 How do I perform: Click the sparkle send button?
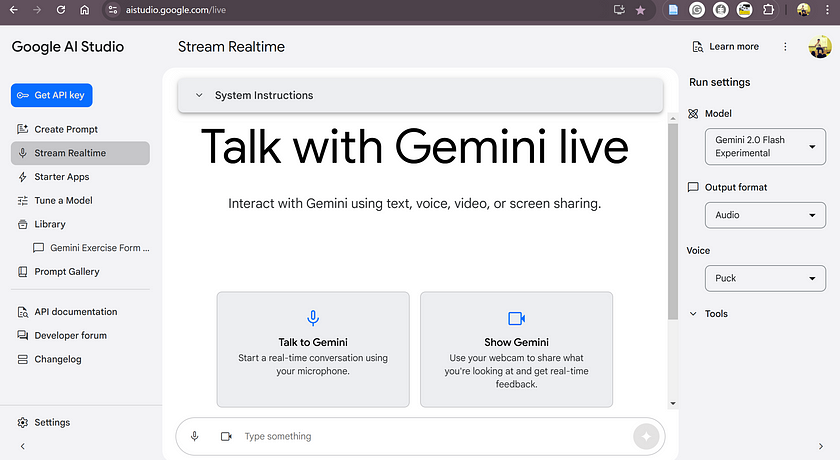point(646,436)
